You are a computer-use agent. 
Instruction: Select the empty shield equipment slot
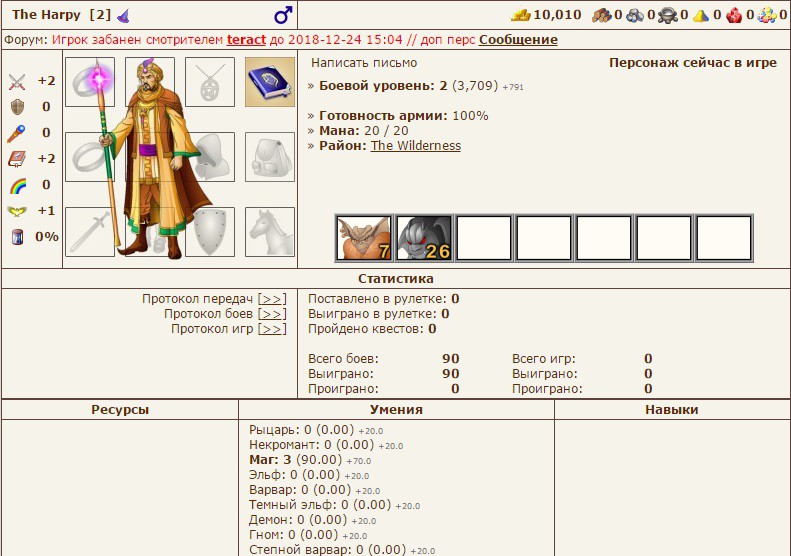point(210,232)
